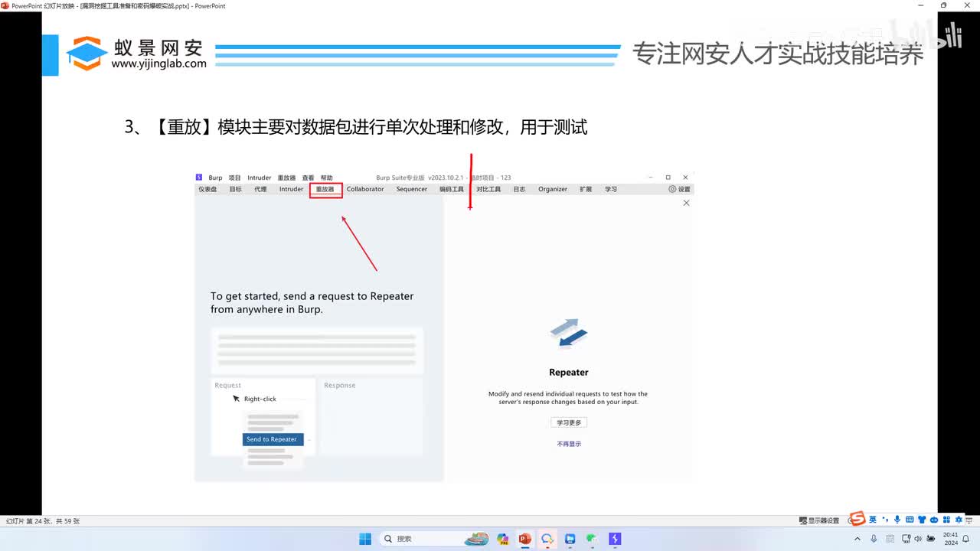Switch to the 编码工具 tab

coord(452,189)
